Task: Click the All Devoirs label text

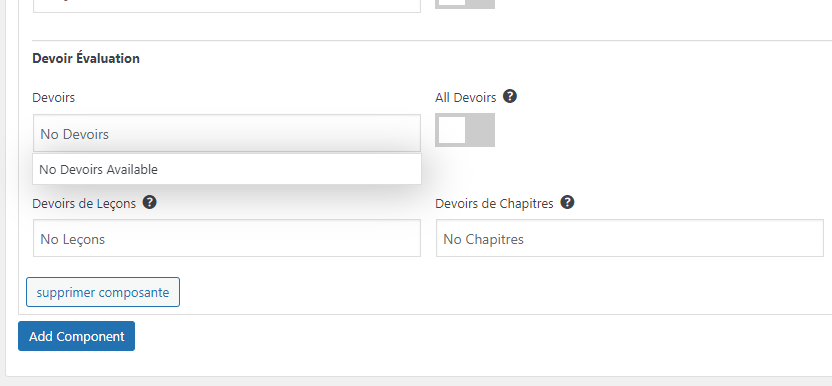Action: 465,98
